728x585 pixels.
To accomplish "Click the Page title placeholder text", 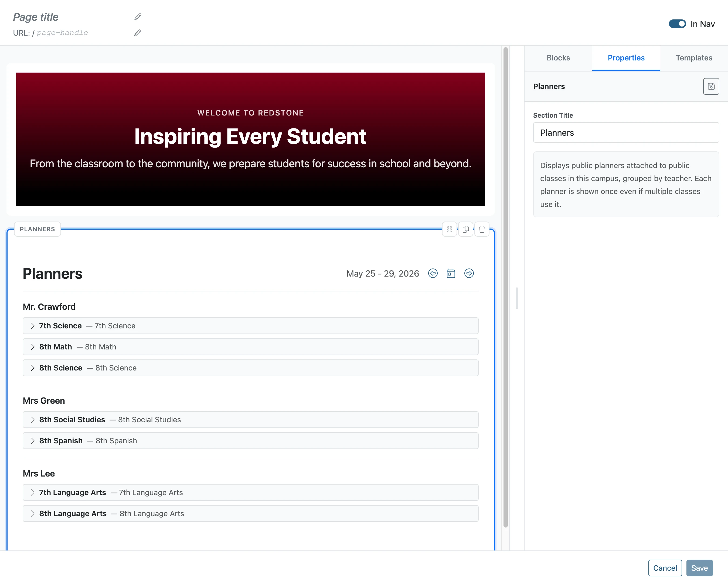I will (x=36, y=17).
